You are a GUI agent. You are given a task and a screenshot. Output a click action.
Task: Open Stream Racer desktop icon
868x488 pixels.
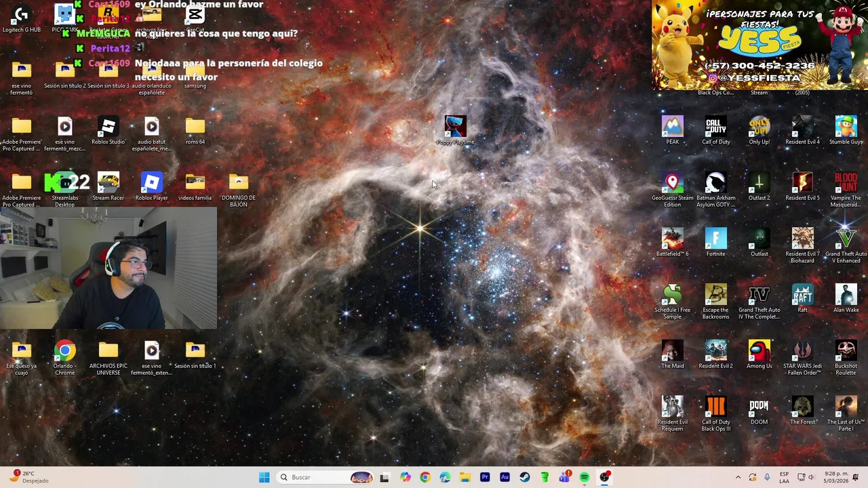pyautogui.click(x=108, y=187)
